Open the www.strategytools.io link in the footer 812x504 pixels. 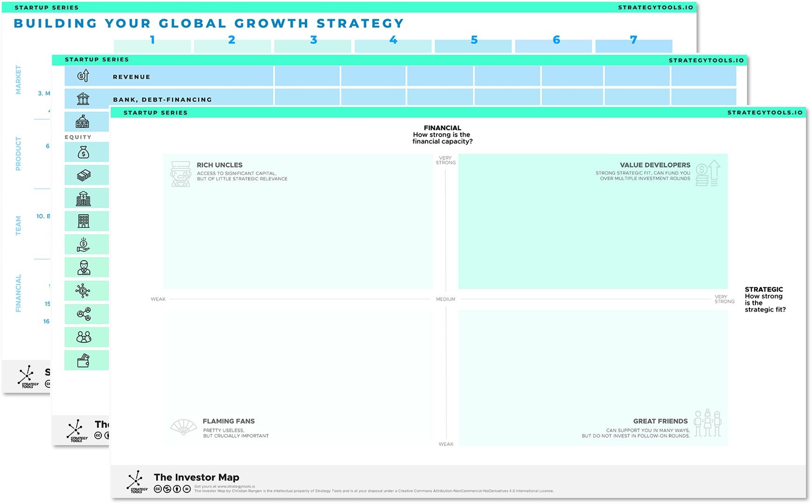point(236,486)
